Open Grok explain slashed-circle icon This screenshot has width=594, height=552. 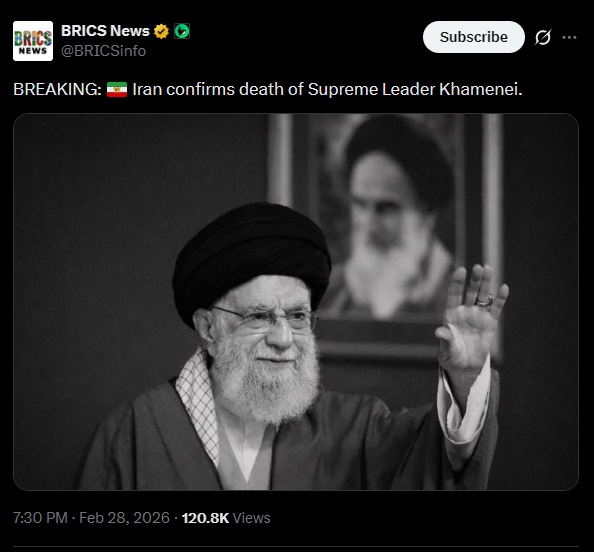click(543, 37)
